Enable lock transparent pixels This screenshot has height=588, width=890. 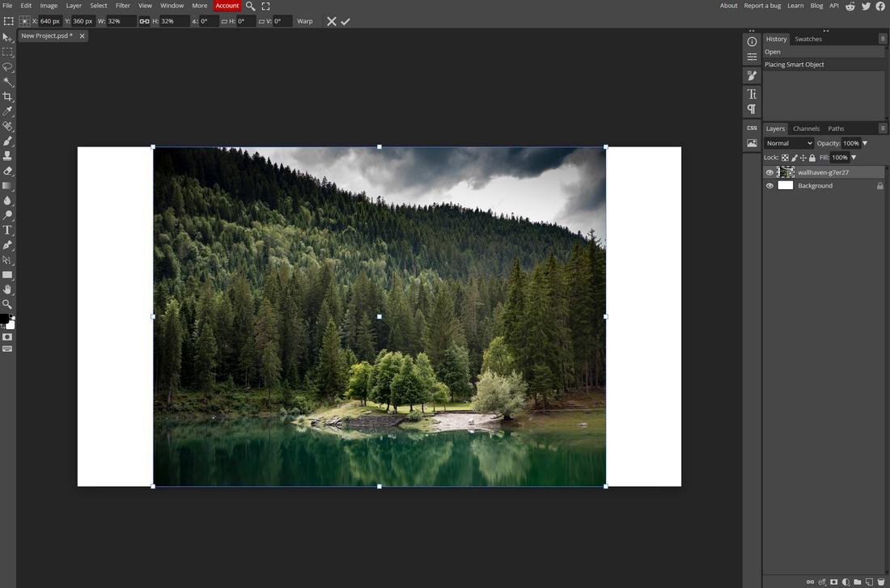784,157
